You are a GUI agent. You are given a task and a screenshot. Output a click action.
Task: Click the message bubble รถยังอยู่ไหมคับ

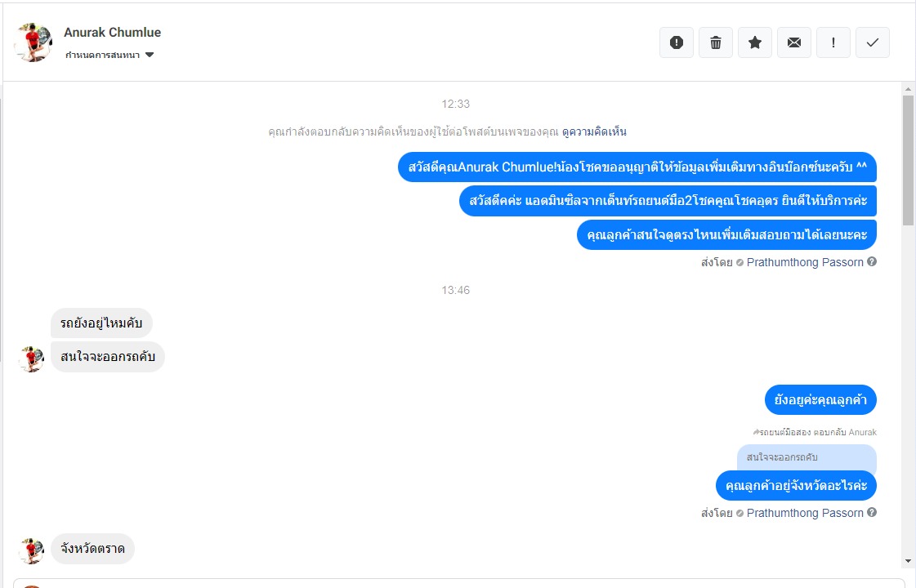tap(101, 323)
